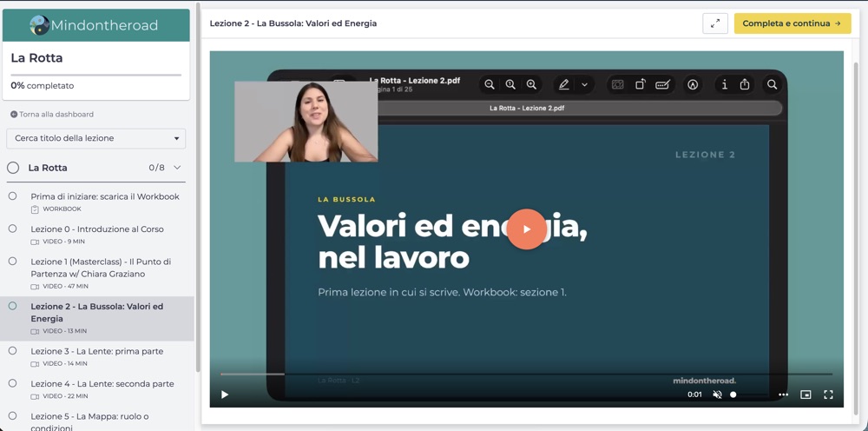Select Lezione 2 - La Bussola lesson
Screen dimensions: 868x431
coord(97,313)
